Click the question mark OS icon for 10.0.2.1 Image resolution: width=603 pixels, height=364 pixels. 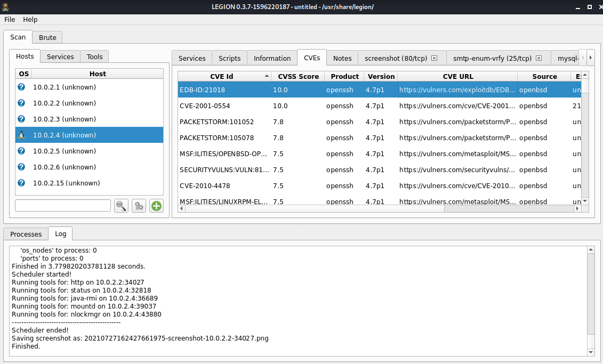21,87
